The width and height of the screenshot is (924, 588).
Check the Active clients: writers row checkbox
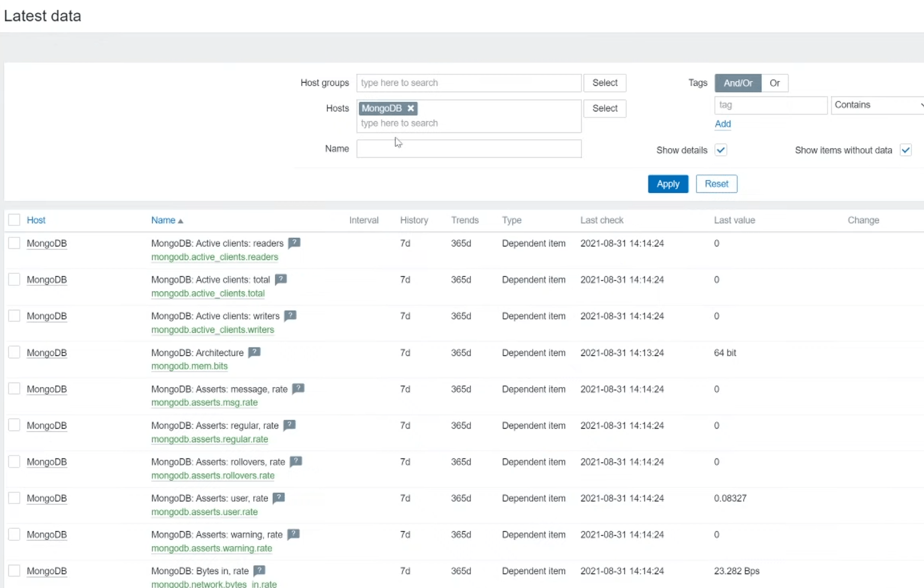tap(14, 316)
